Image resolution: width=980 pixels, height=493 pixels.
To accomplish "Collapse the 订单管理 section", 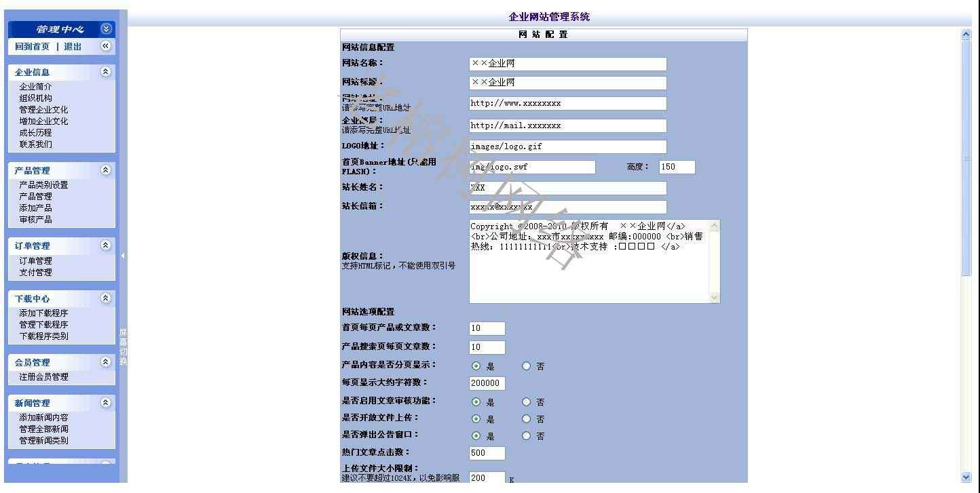I will 106,245.
